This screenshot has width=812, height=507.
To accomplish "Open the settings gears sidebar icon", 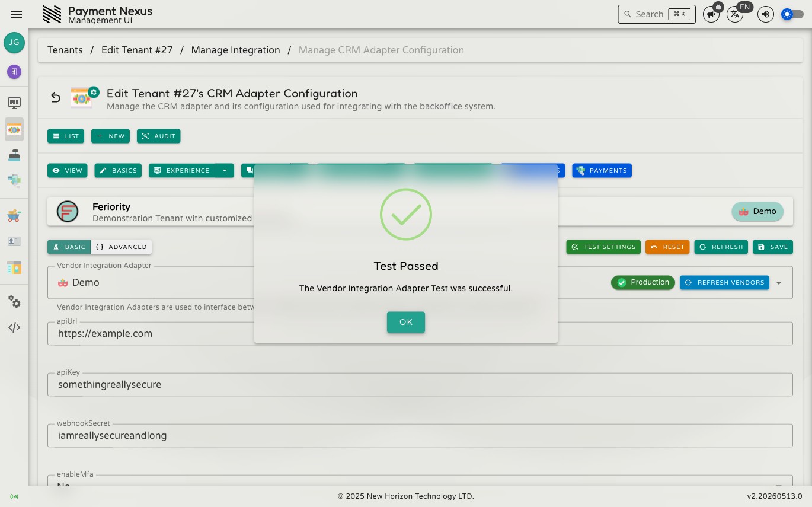I will tap(14, 302).
